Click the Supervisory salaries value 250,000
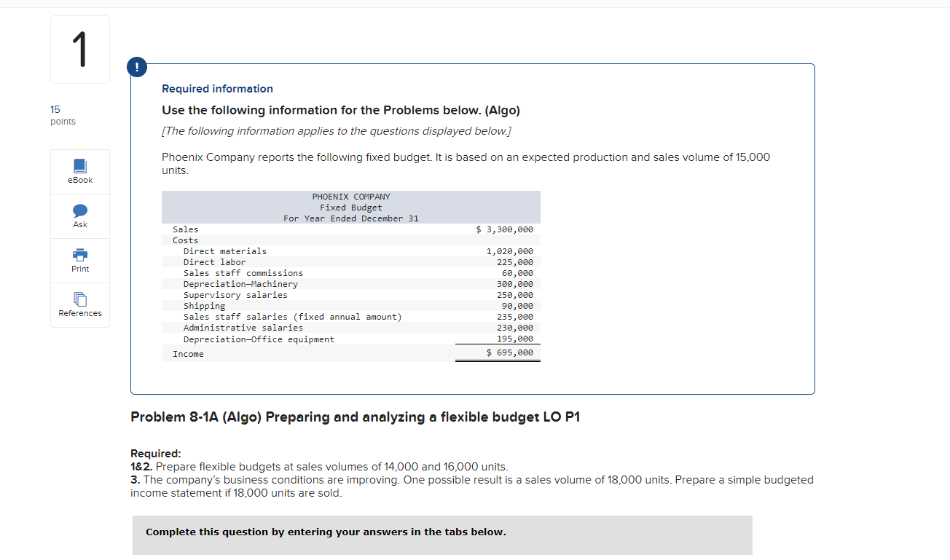950x560 pixels. (x=514, y=295)
